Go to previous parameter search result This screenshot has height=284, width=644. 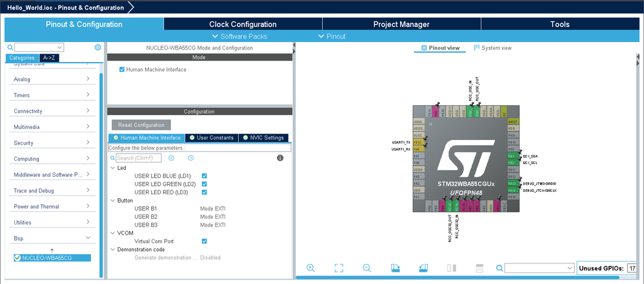(171, 158)
